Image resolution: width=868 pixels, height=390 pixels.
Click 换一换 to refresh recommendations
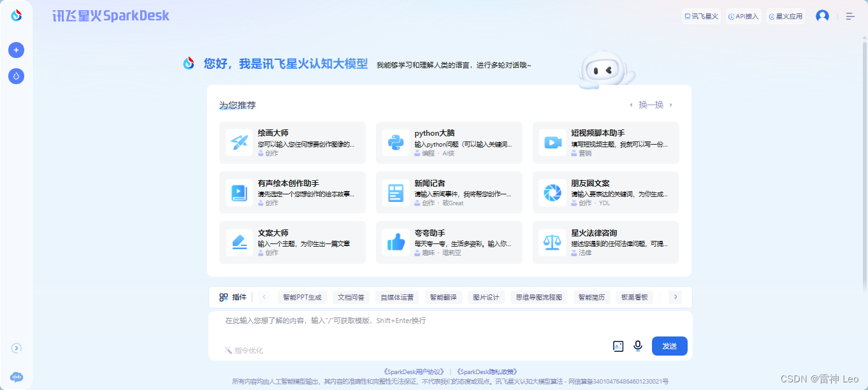click(x=651, y=105)
